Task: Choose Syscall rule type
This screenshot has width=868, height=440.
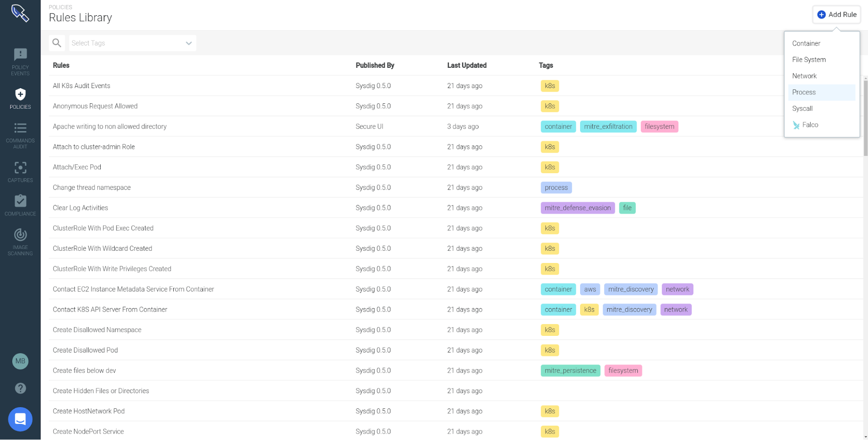Action: click(821, 108)
